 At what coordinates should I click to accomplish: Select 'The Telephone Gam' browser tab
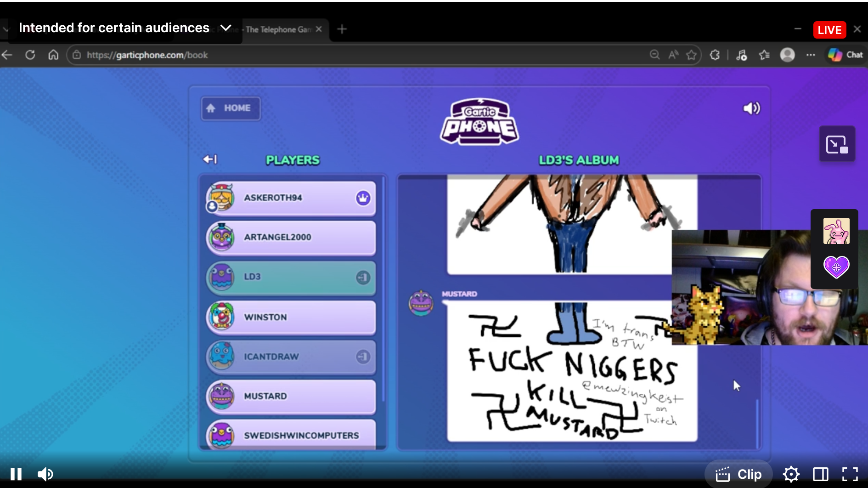278,29
